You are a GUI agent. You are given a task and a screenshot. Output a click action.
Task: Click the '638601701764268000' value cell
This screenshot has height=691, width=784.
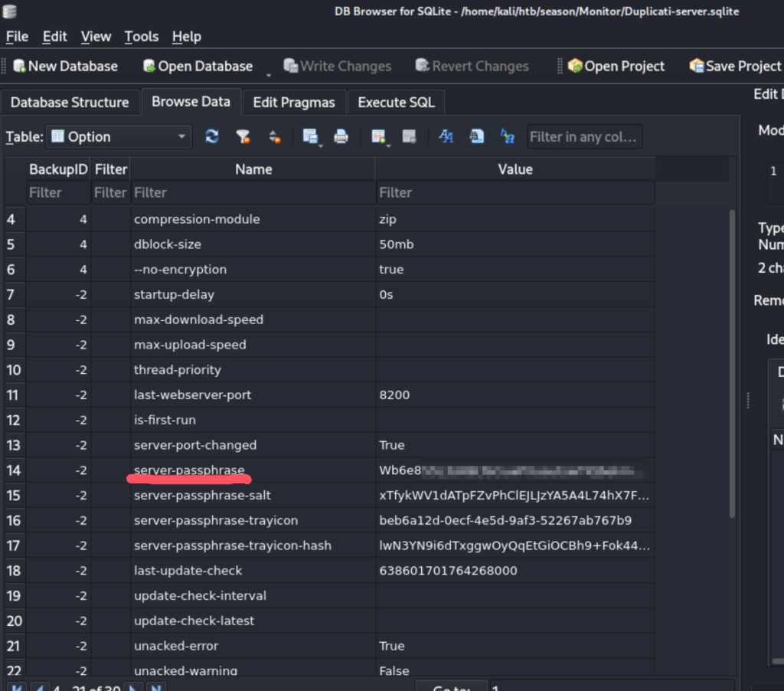(x=515, y=571)
